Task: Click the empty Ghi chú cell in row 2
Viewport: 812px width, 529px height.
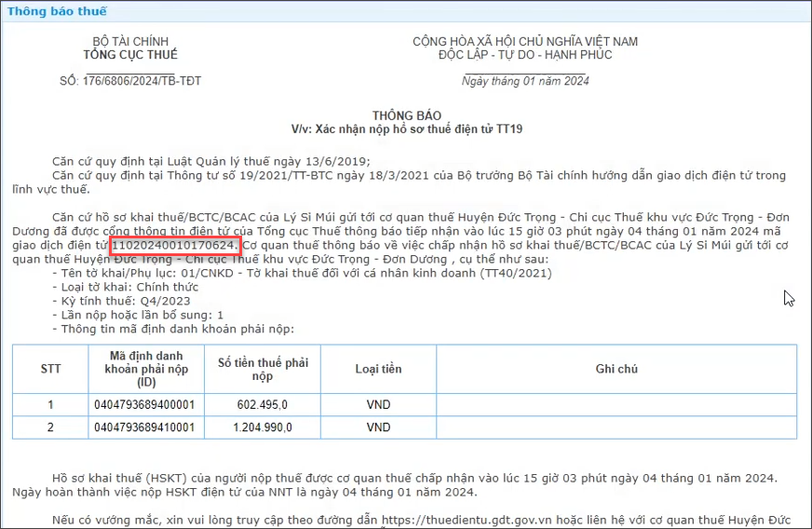Action: point(616,427)
